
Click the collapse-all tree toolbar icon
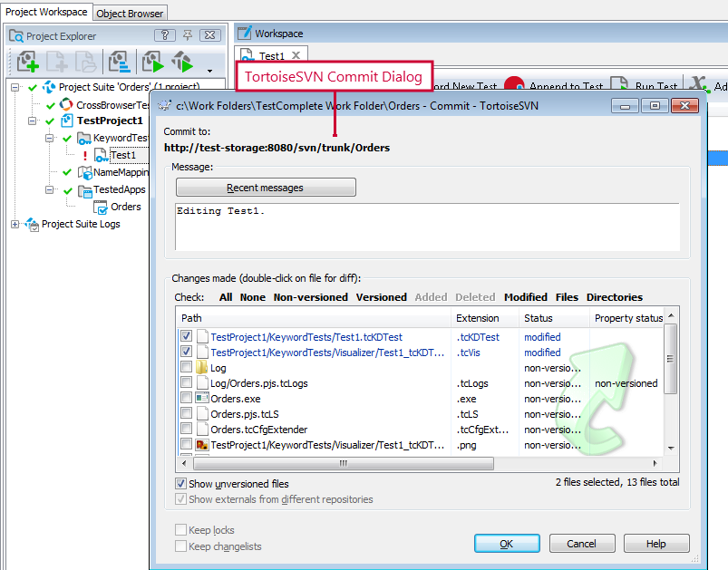coord(119,62)
